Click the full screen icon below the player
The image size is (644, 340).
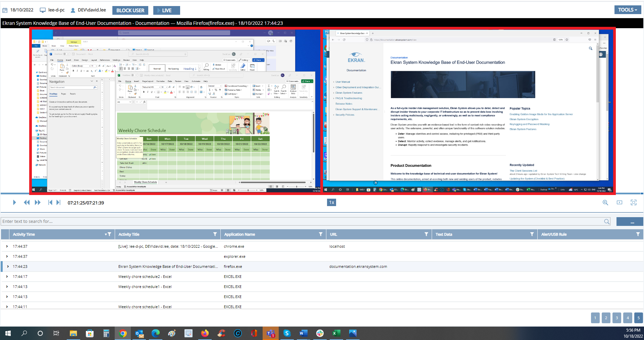click(x=634, y=202)
